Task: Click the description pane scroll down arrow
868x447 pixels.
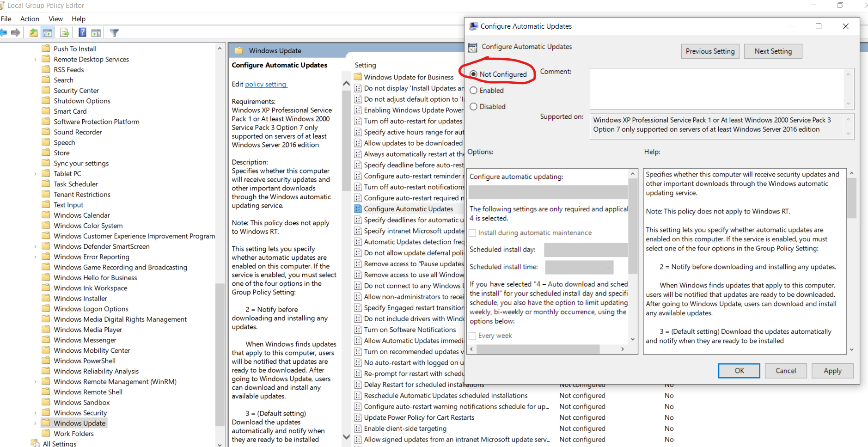Action: (x=346, y=436)
